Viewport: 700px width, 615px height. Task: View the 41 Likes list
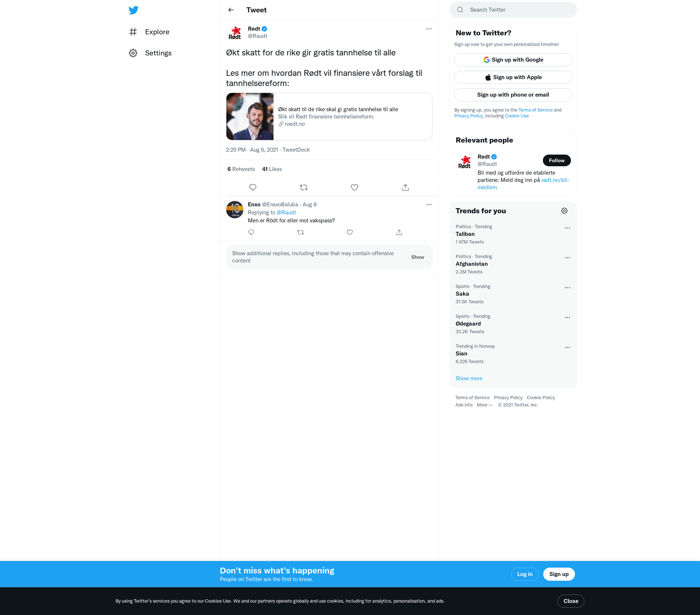click(x=272, y=169)
